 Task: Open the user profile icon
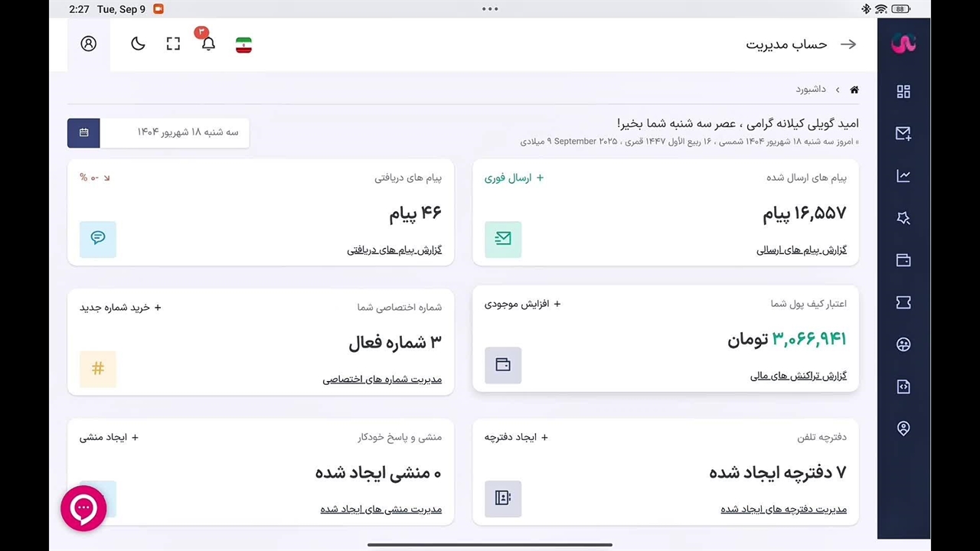[89, 44]
